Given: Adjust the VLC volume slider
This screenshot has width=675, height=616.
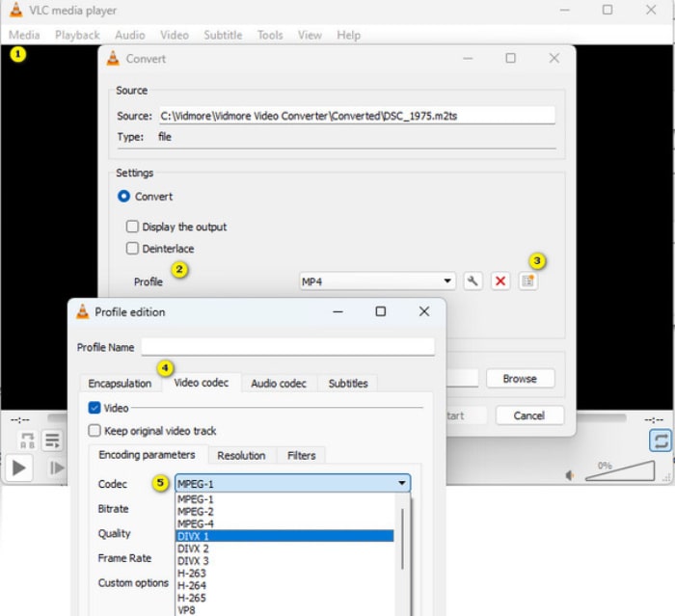Looking at the screenshot, I should point(620,471).
